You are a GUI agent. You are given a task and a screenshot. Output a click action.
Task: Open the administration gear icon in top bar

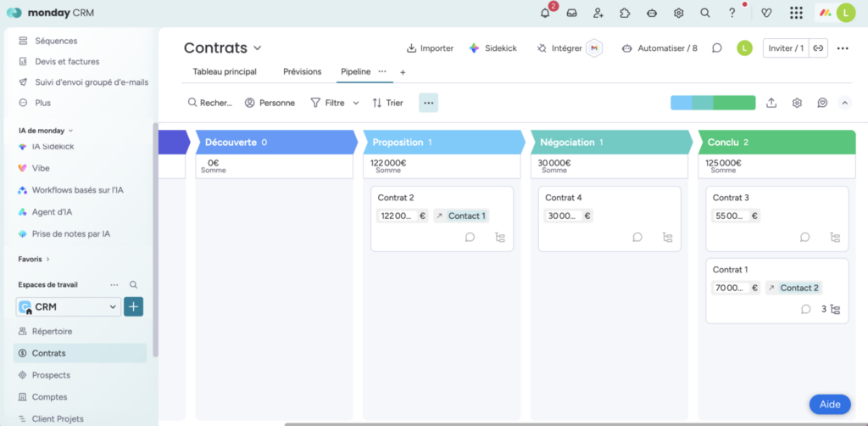tap(679, 13)
